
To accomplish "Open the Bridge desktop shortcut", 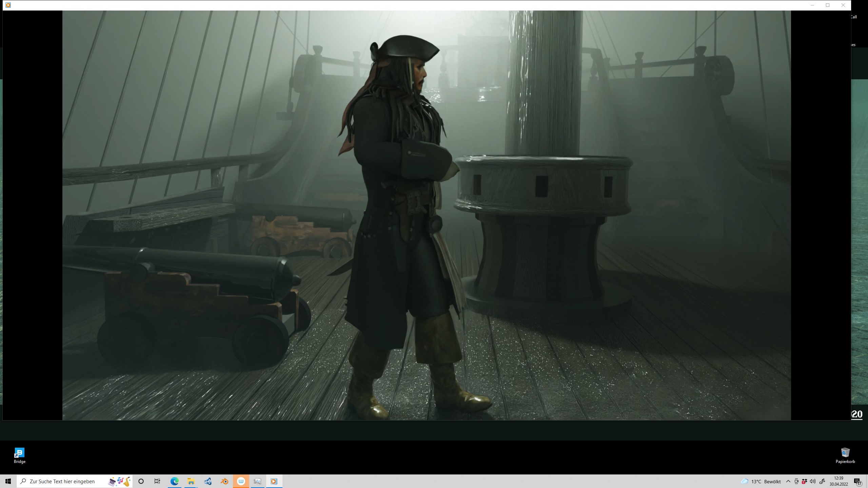I will coord(20,455).
